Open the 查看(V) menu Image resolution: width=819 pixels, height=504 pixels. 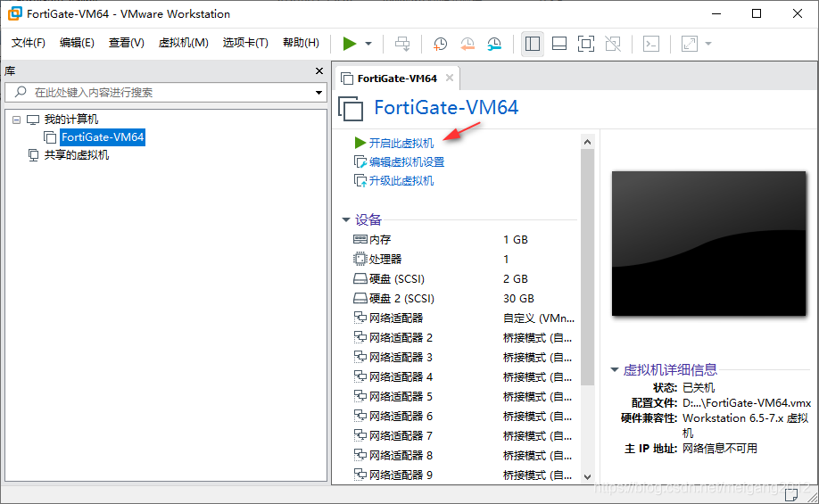click(x=127, y=43)
